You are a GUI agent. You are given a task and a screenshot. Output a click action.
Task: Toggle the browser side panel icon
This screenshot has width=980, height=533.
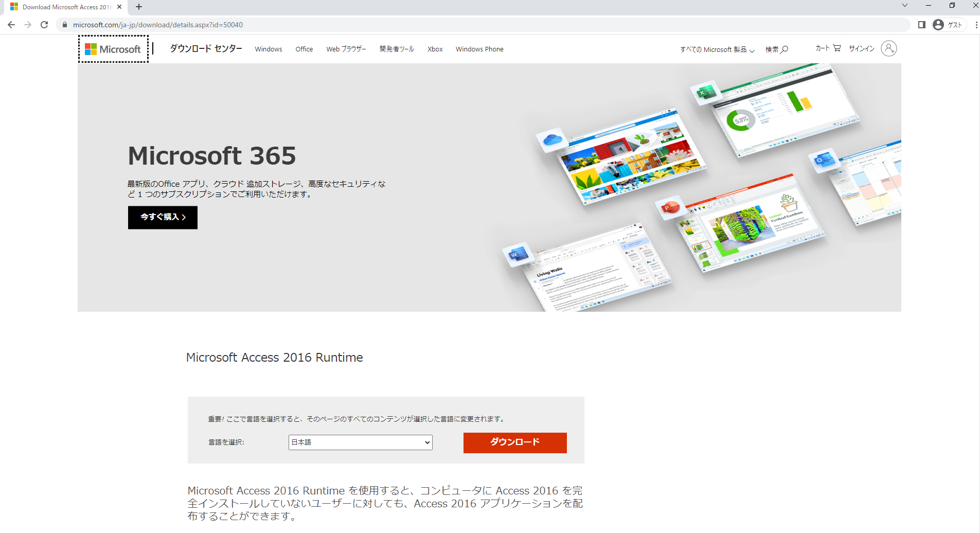[922, 25]
